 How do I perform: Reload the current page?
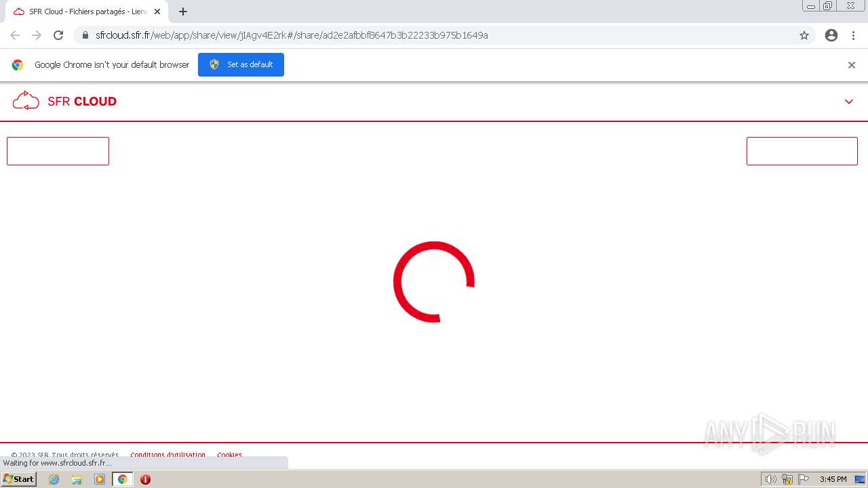click(x=58, y=35)
